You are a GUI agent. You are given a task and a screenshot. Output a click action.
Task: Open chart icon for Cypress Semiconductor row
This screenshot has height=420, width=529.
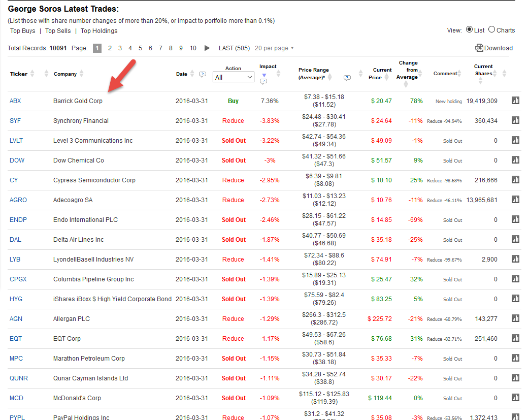(x=515, y=180)
